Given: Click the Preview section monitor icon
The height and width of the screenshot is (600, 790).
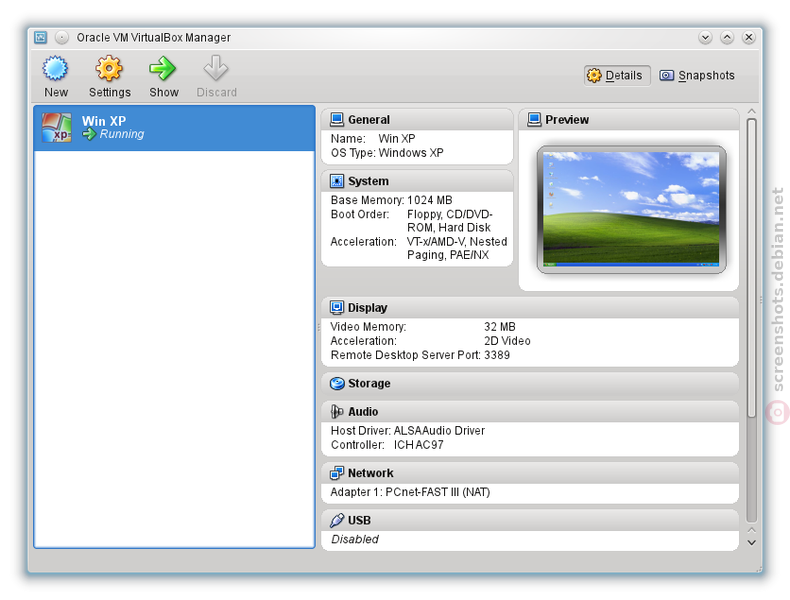Looking at the screenshot, I should (534, 120).
